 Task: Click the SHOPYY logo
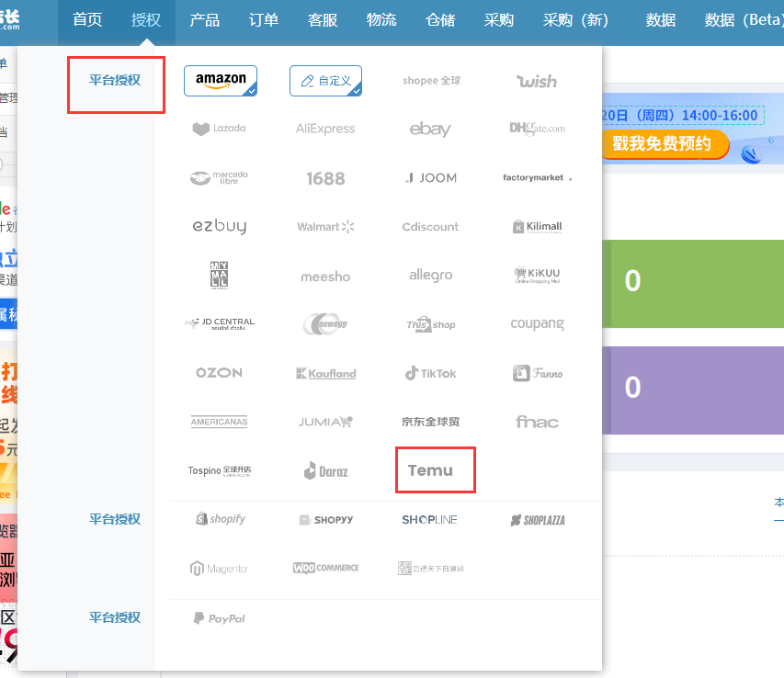[325, 520]
